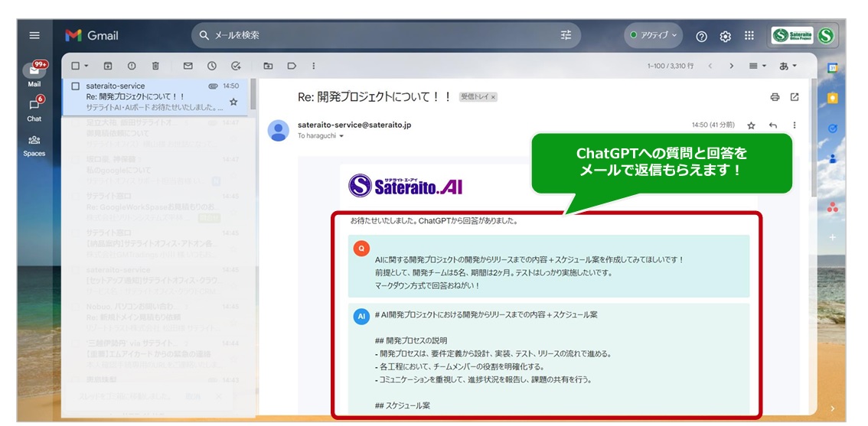Open the input language あ dropdown
The image size is (868, 426).
pos(788,66)
